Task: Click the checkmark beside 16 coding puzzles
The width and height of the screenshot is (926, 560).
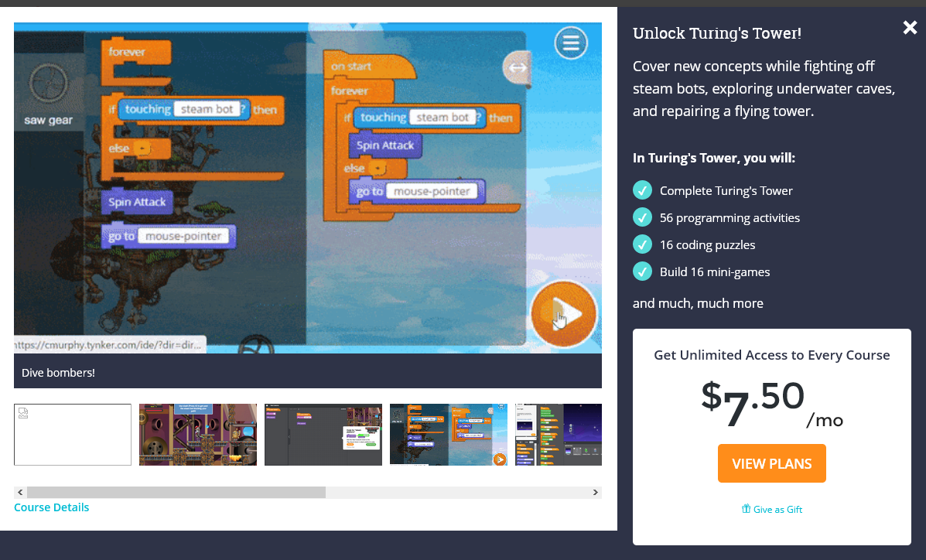Action: click(x=642, y=244)
